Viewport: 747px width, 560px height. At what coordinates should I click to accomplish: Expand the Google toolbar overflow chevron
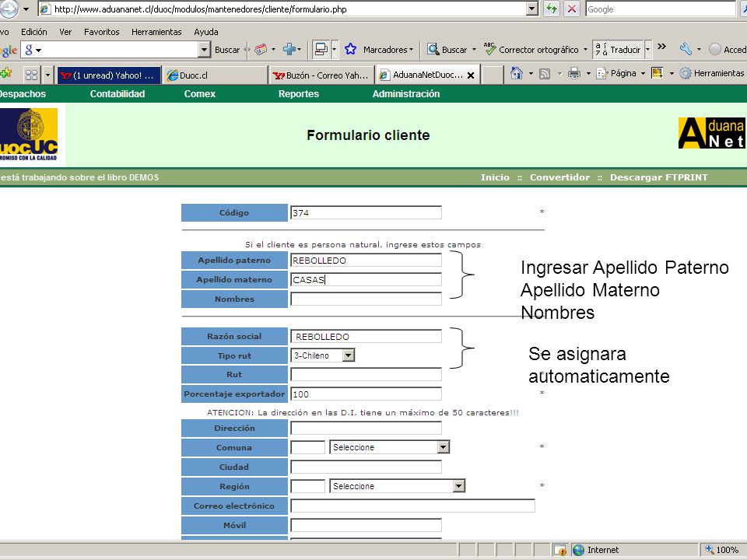pyautogui.click(x=661, y=47)
